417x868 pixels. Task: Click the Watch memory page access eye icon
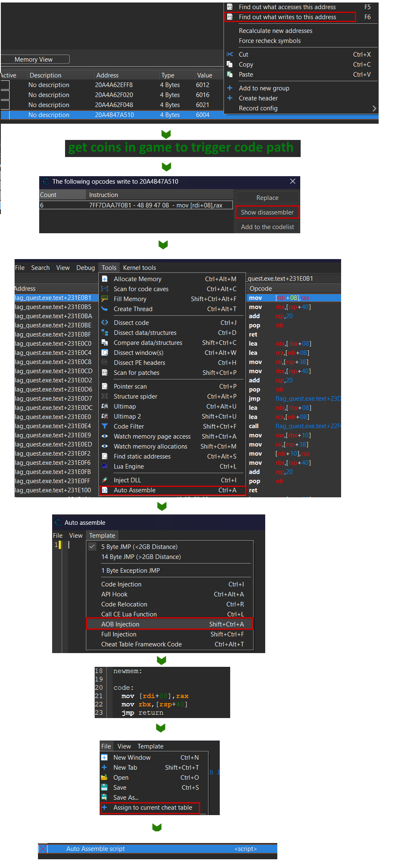point(105,436)
